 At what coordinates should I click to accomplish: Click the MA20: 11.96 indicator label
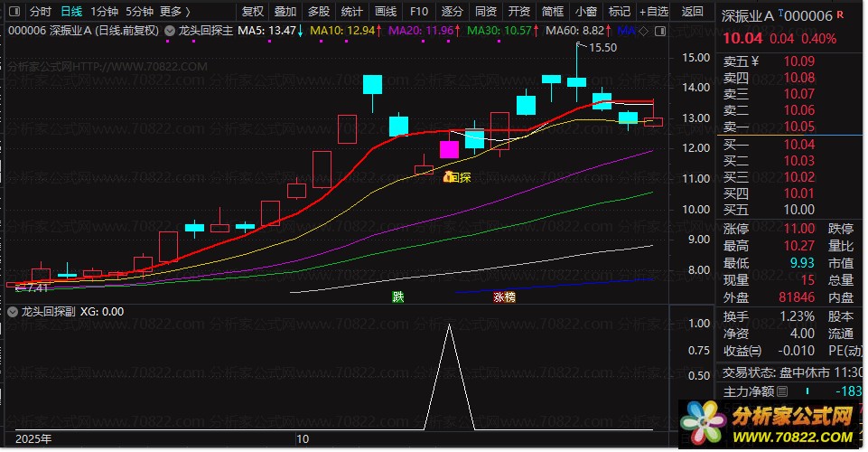pos(421,31)
